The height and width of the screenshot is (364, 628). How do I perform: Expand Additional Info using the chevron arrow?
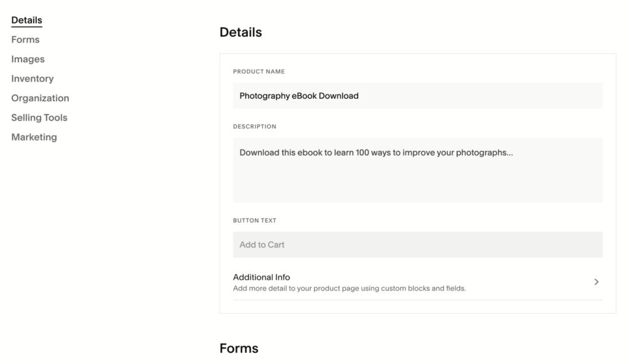596,282
